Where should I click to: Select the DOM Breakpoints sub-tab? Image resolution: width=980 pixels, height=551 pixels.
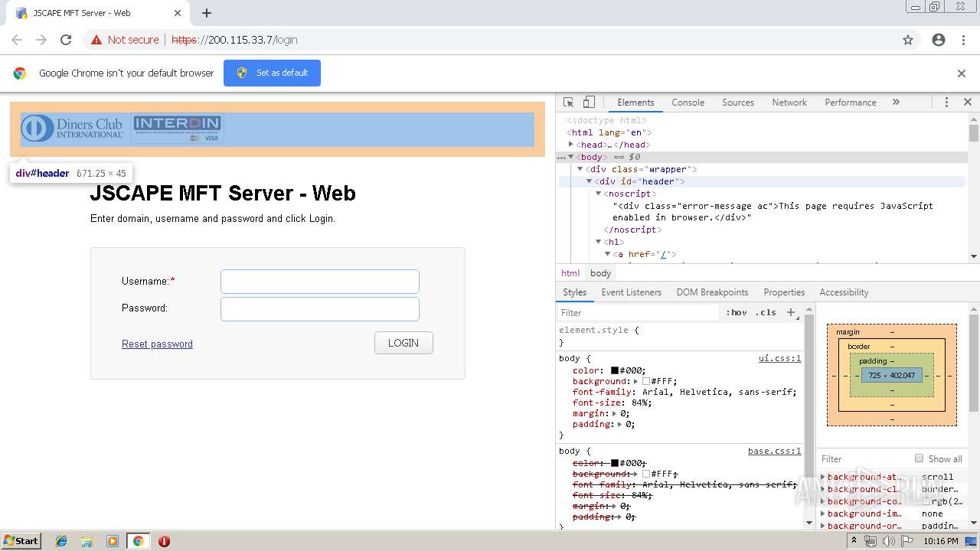(712, 292)
